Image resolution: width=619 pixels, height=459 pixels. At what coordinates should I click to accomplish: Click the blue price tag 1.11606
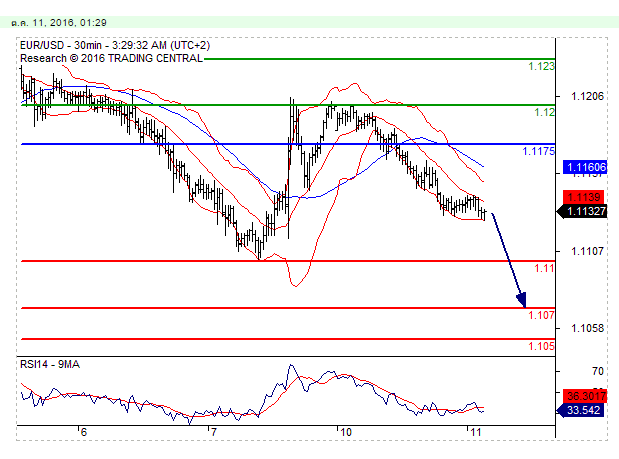pyautogui.click(x=585, y=167)
